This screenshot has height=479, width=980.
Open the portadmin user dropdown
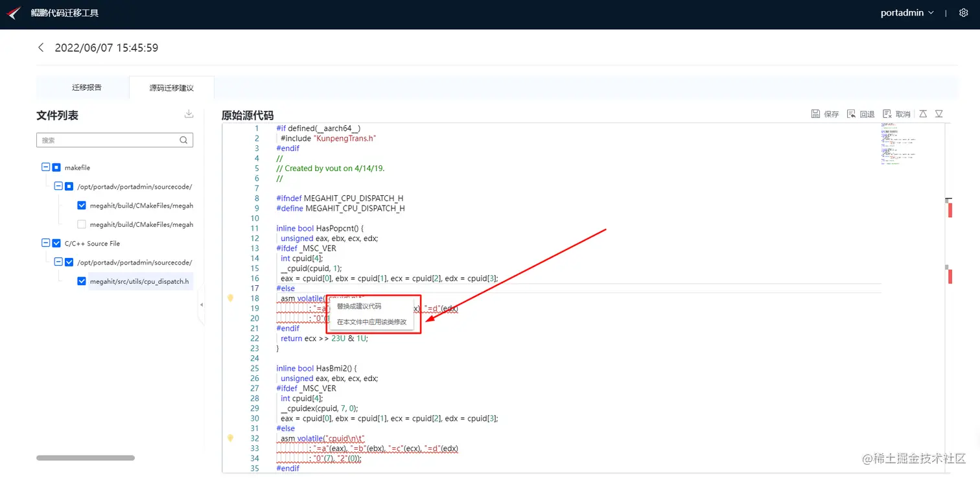coord(907,13)
